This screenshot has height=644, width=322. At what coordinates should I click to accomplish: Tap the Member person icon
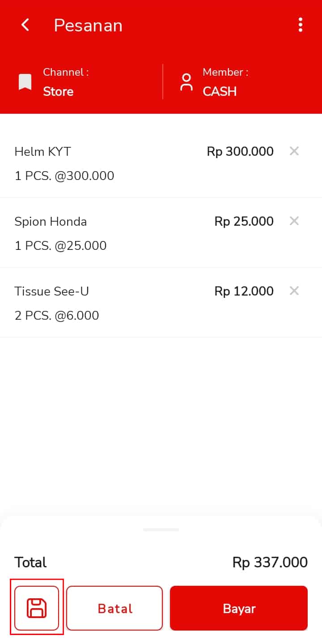click(186, 82)
